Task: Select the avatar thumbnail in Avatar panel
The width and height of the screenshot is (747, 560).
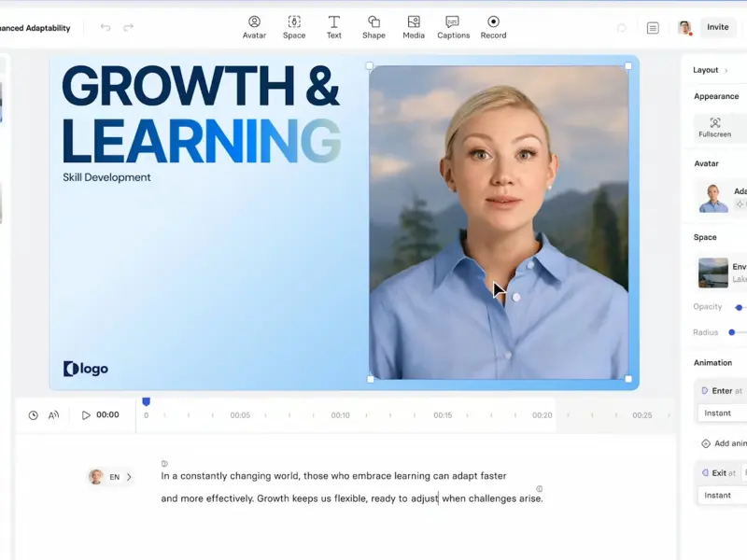Action: point(713,198)
